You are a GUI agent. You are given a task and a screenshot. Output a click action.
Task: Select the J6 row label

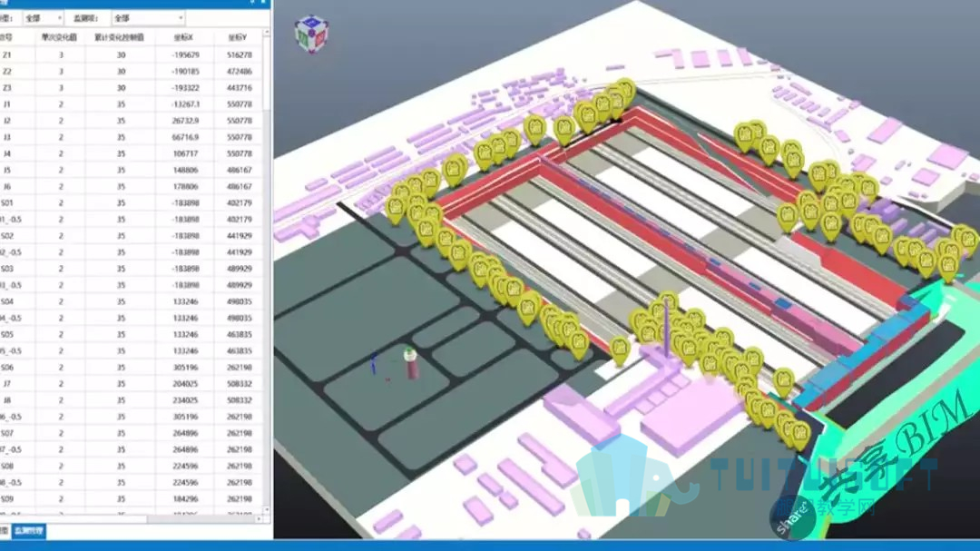(x=7, y=186)
